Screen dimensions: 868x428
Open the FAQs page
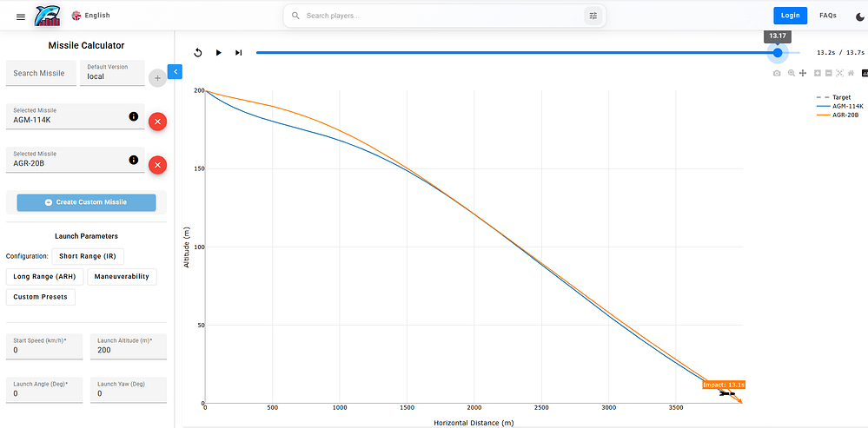(x=827, y=16)
